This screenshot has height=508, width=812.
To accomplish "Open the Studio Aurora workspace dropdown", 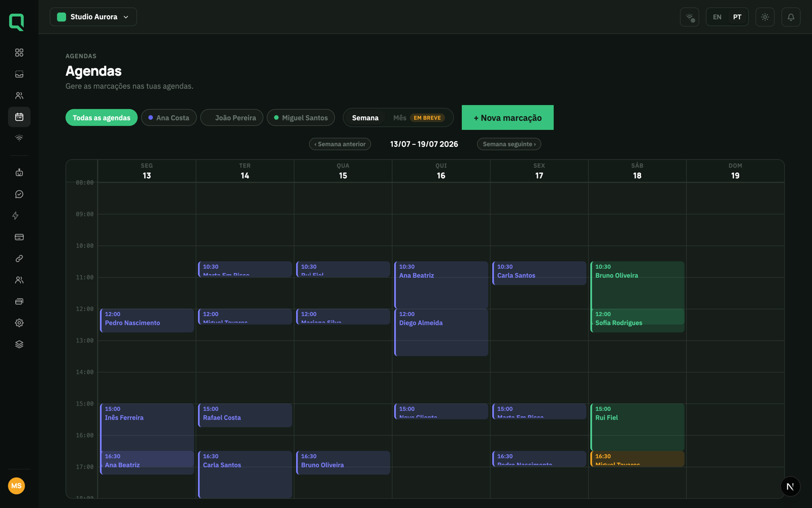I will (x=93, y=17).
